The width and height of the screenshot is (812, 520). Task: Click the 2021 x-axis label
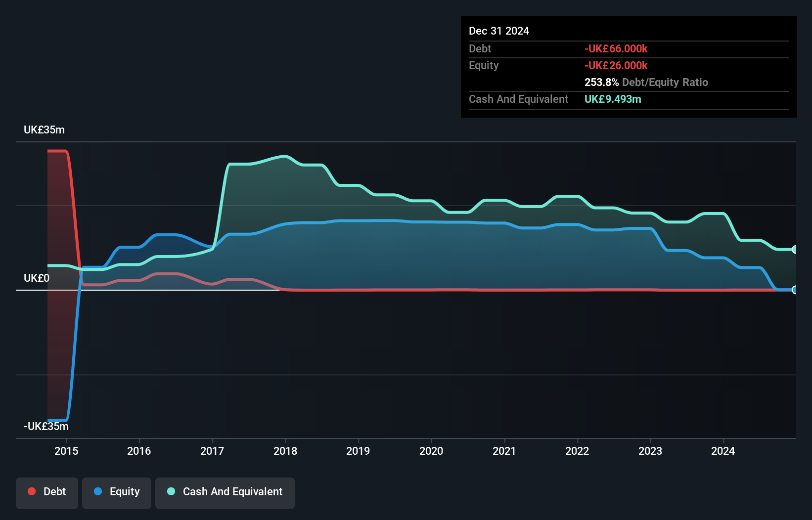(x=504, y=451)
